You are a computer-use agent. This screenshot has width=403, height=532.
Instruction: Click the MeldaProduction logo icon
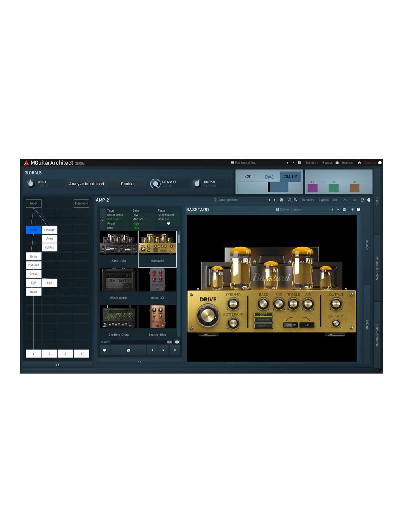pyautogui.click(x=26, y=163)
